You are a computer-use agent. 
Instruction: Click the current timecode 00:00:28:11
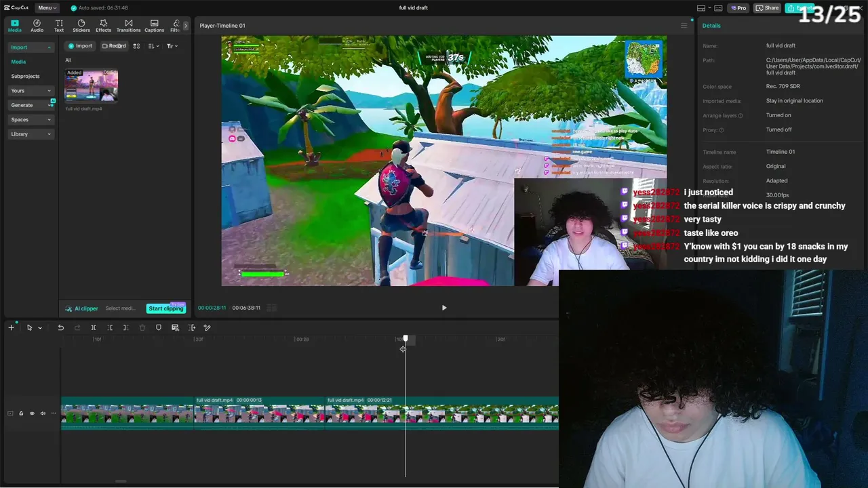pos(212,308)
